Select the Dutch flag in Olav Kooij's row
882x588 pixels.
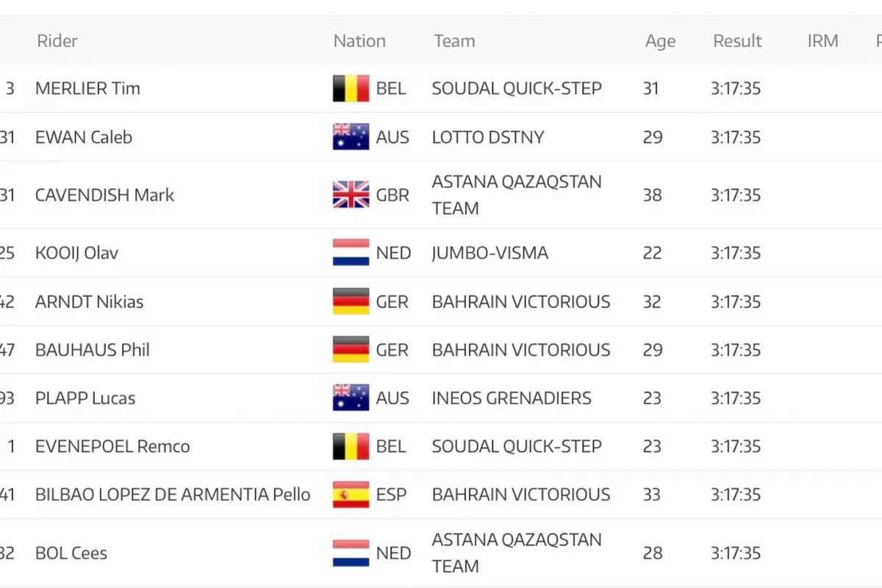tap(351, 253)
